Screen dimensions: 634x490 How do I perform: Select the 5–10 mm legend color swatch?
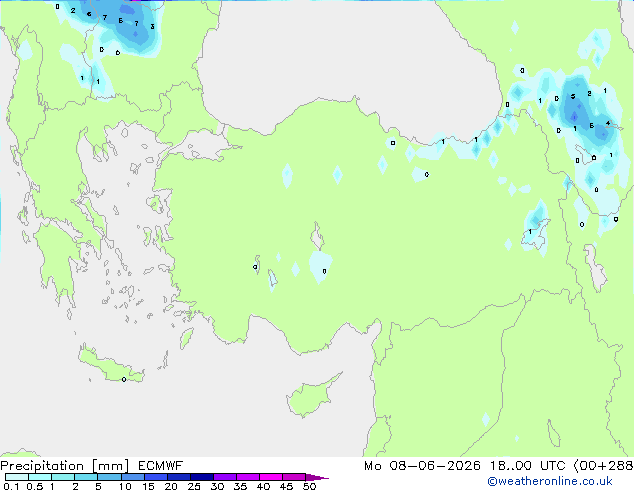110,477
